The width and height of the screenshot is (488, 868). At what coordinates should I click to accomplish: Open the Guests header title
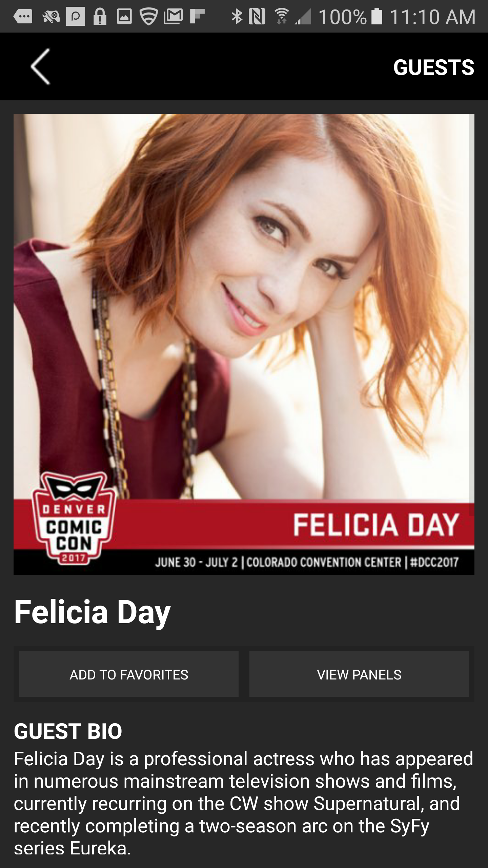tap(433, 67)
